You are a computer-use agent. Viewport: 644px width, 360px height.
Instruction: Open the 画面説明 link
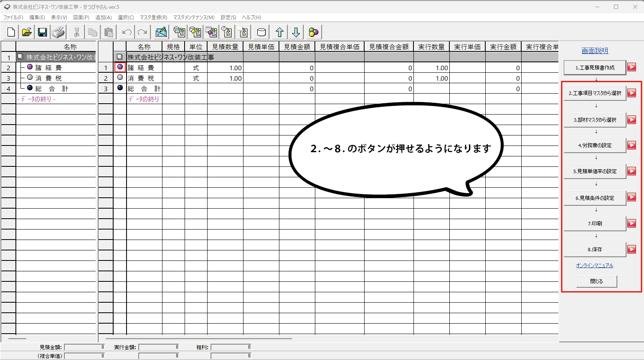click(x=595, y=51)
